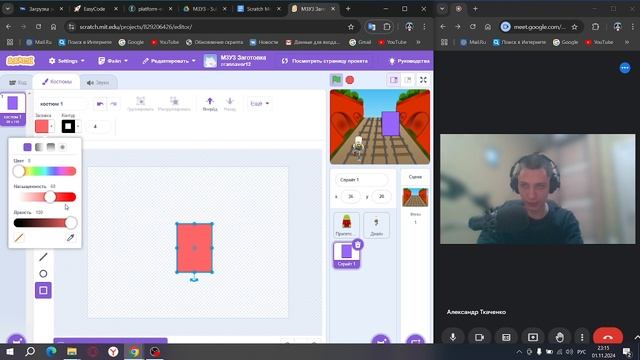Open Tutorials in the Scratch menu bar
The image size is (640, 360).
pyautogui.click(x=409, y=61)
